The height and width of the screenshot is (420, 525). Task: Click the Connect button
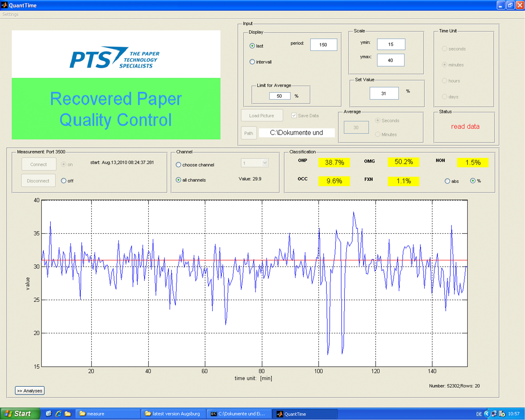[x=39, y=164]
